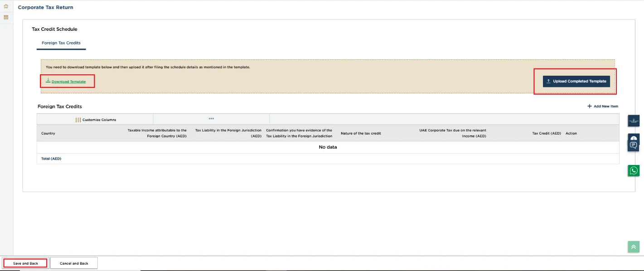
Task: Click the three-dot options in table toolbar
Action: click(211, 119)
